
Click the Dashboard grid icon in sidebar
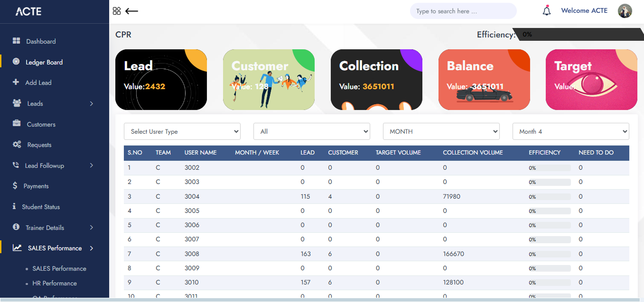tap(17, 41)
